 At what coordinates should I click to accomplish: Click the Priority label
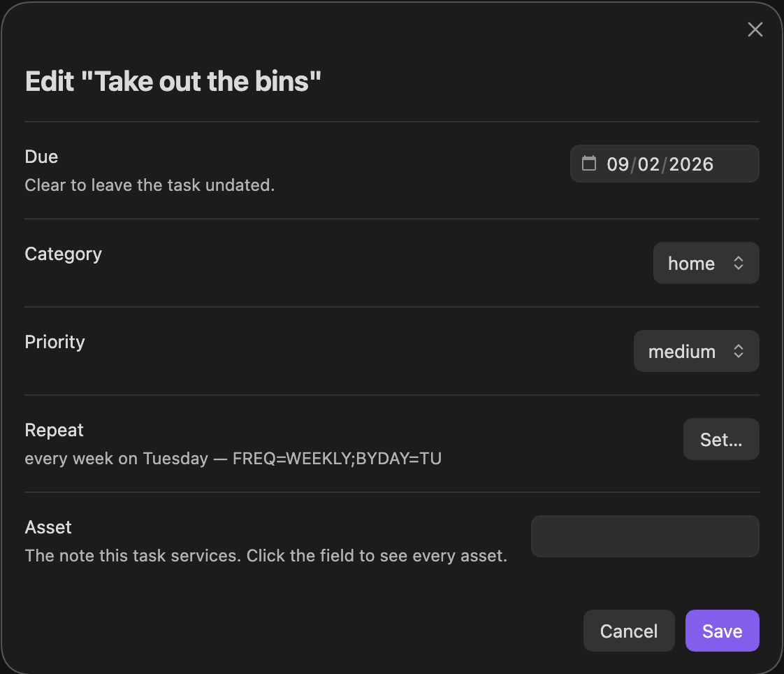(55, 343)
